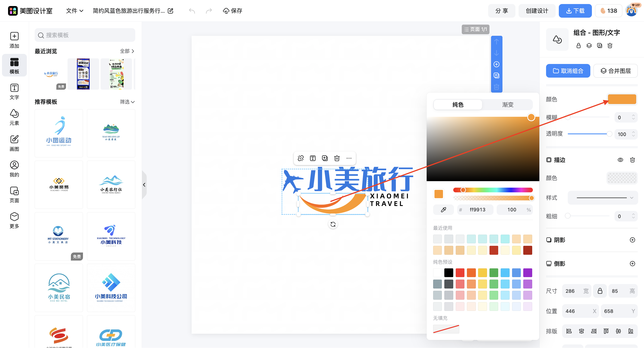Toggle stroke visibility with the eye icon
Viewport: 644px width, 348px height.
tap(621, 160)
